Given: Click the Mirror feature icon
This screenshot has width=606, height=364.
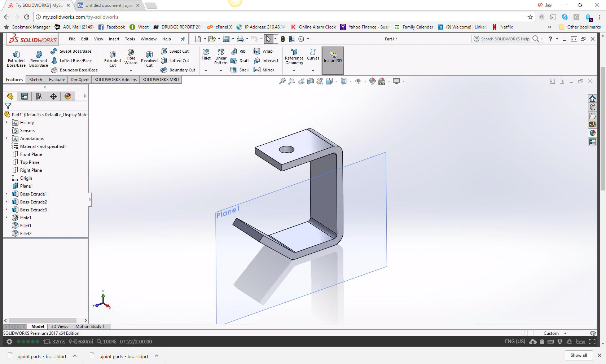Looking at the screenshot, I should coord(264,70).
